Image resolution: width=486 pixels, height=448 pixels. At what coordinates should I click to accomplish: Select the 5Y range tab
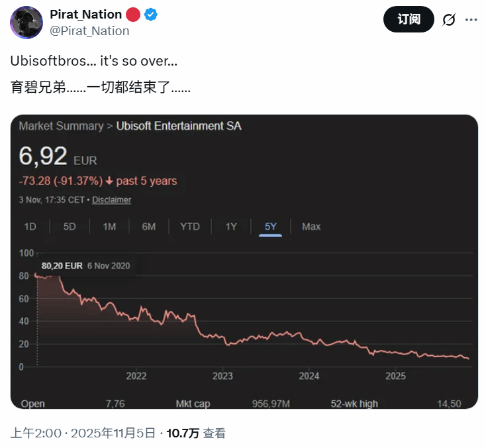point(271,227)
